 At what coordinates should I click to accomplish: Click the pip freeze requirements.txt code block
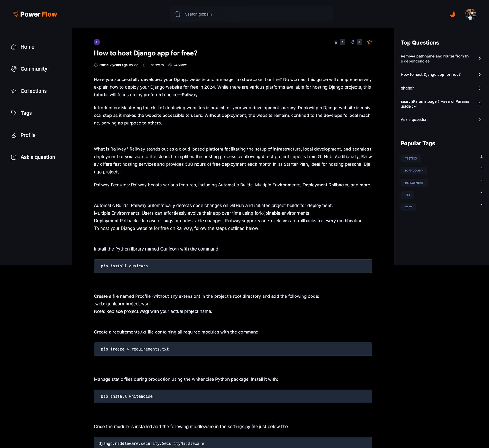pyautogui.click(x=233, y=349)
